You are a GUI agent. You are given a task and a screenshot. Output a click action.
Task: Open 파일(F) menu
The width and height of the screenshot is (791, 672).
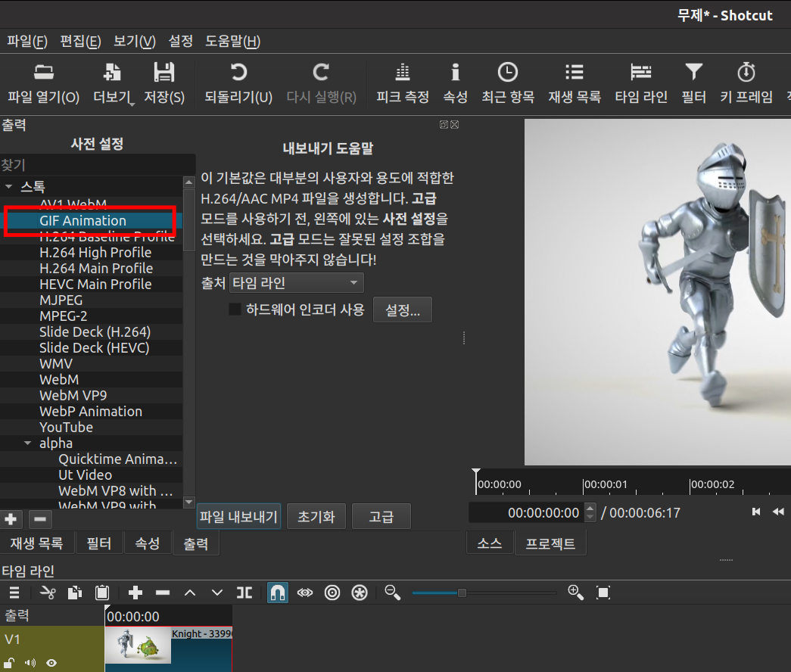tap(27, 42)
